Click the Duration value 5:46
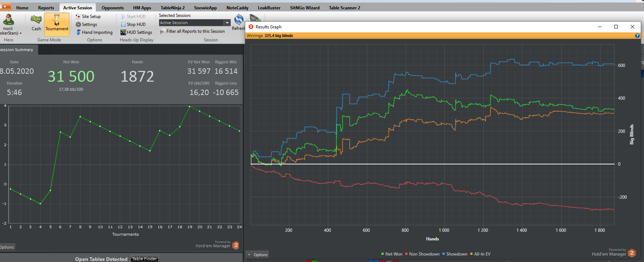This screenshot has height=262, width=644. coord(14,92)
